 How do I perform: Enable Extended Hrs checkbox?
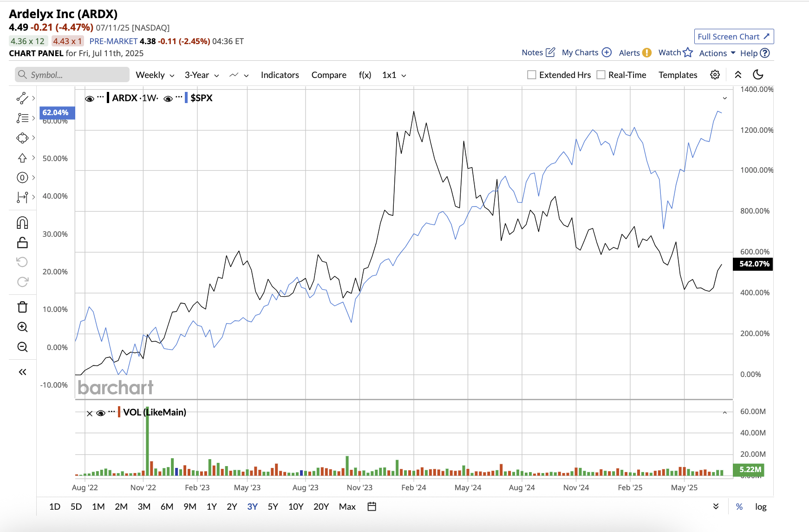click(532, 75)
